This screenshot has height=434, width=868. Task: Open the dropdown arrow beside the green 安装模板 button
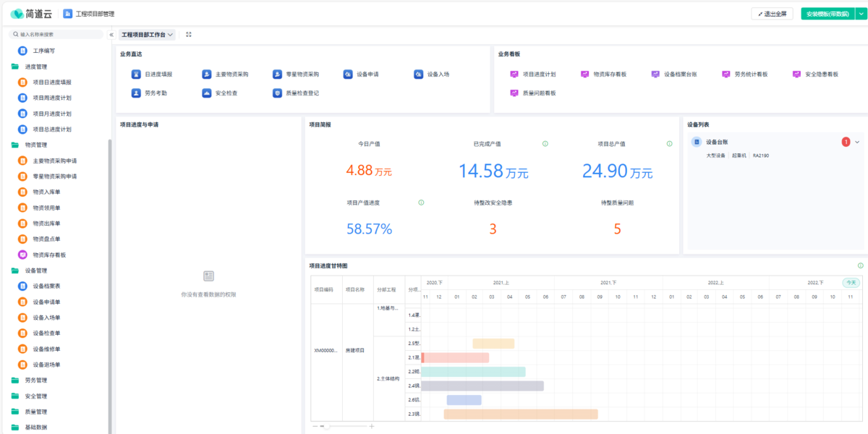pos(859,14)
